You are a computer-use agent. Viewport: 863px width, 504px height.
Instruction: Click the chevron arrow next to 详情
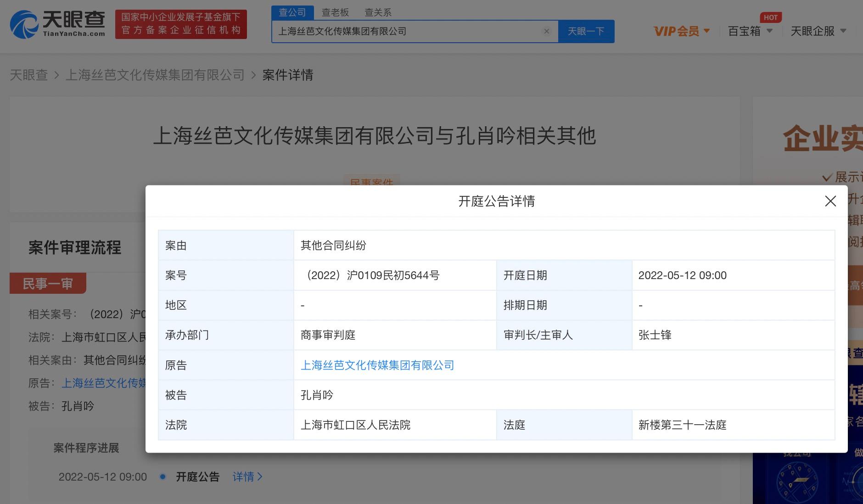point(259,477)
